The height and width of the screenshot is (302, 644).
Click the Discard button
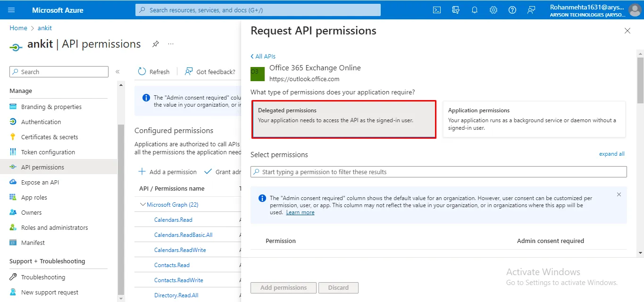pos(338,287)
